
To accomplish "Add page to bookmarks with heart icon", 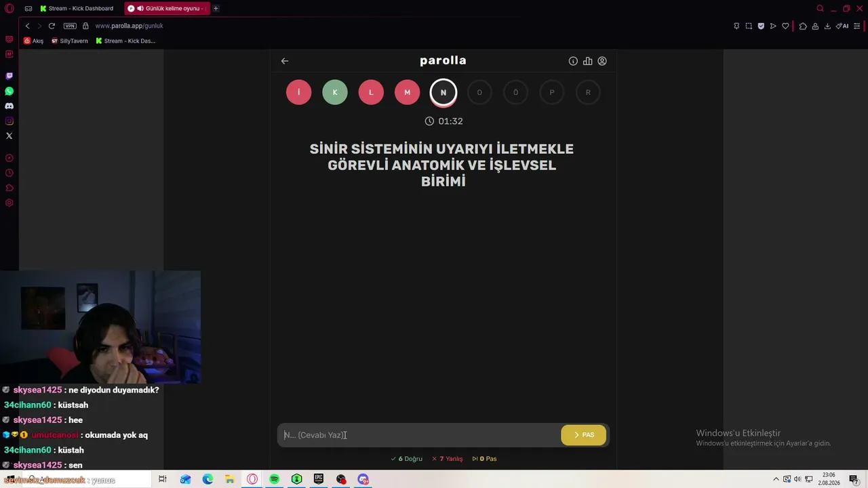I will [x=785, y=26].
